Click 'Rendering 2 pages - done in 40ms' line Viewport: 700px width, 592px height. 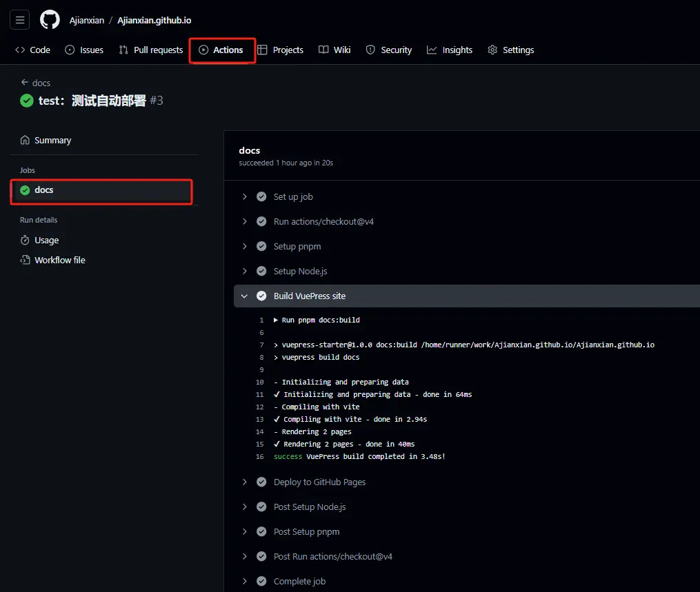344,445
